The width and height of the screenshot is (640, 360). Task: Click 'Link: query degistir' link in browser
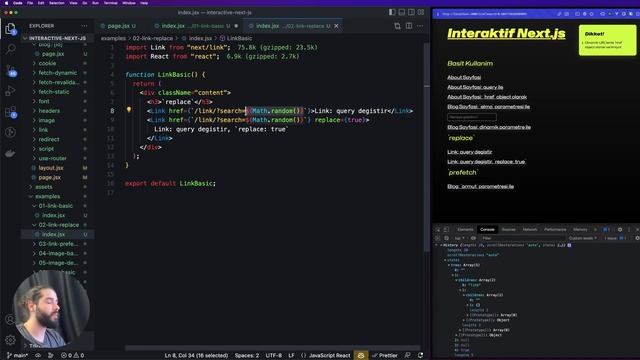pos(469,152)
